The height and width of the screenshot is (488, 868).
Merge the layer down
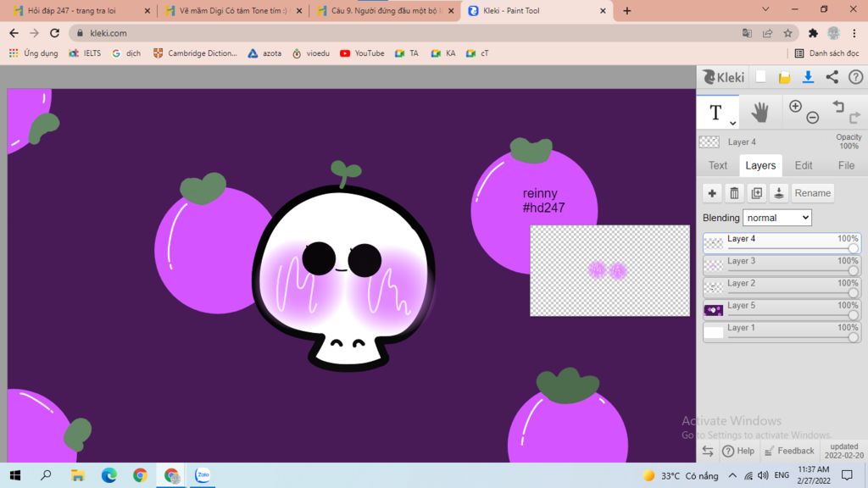pos(779,193)
